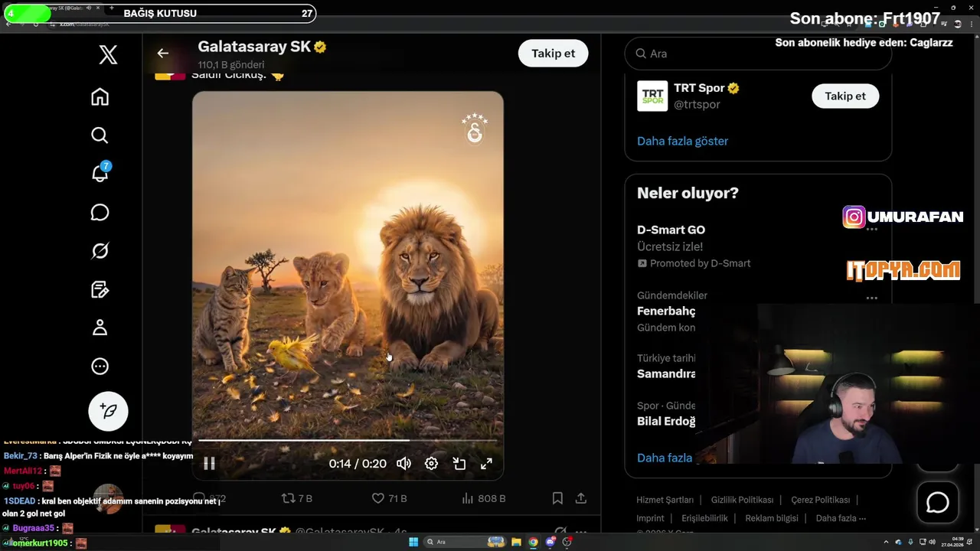Open the note-with-pencil icon in X sidebar
The width and height of the screenshot is (980, 551).
[x=100, y=289]
